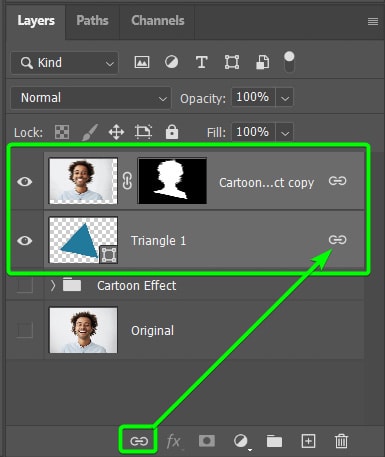The width and height of the screenshot is (385, 457).
Task: Expand the Cartoon Effect group
Action: pos(53,285)
